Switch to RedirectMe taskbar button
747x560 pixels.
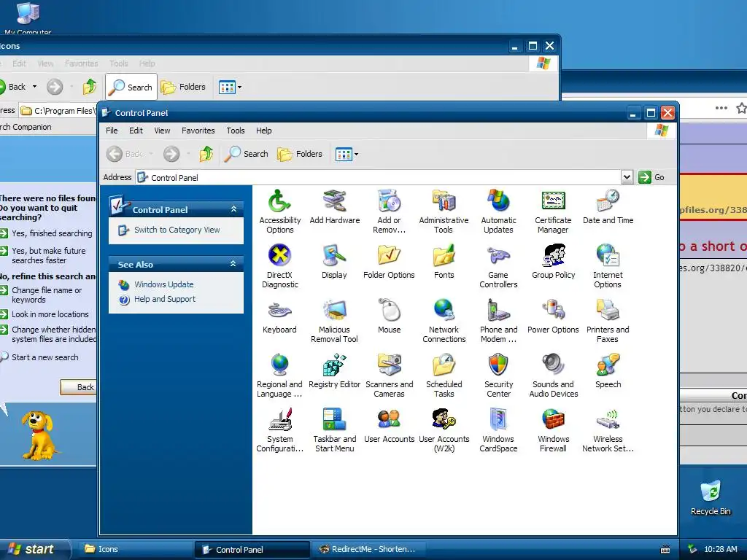pyautogui.click(x=367, y=550)
